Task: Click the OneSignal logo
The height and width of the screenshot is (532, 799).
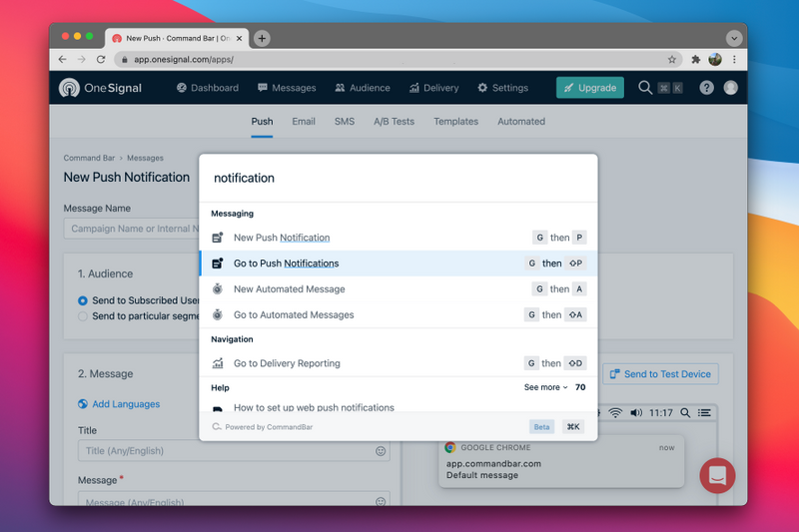Action: tap(100, 88)
